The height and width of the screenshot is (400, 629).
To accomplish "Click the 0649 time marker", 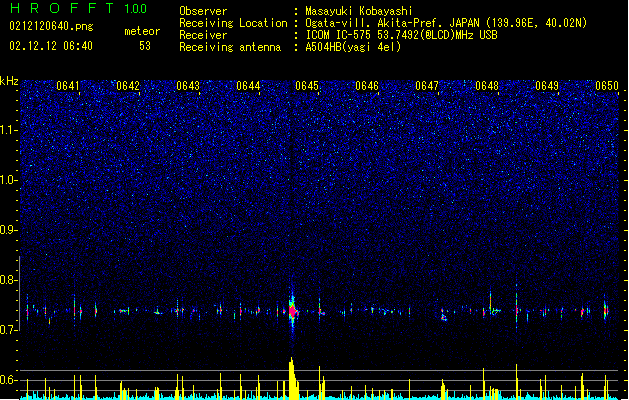I will [x=547, y=86].
